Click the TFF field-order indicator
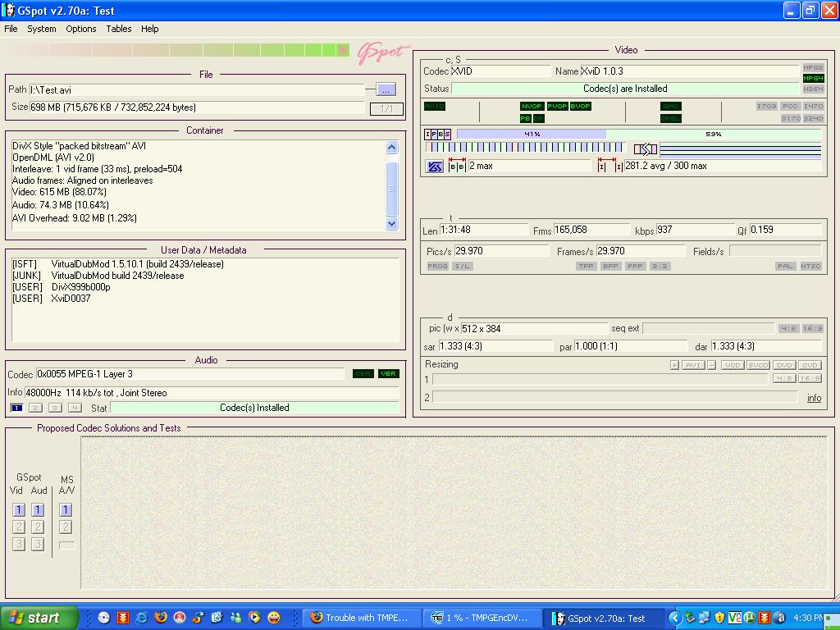Image resolution: width=840 pixels, height=630 pixels. [x=586, y=267]
